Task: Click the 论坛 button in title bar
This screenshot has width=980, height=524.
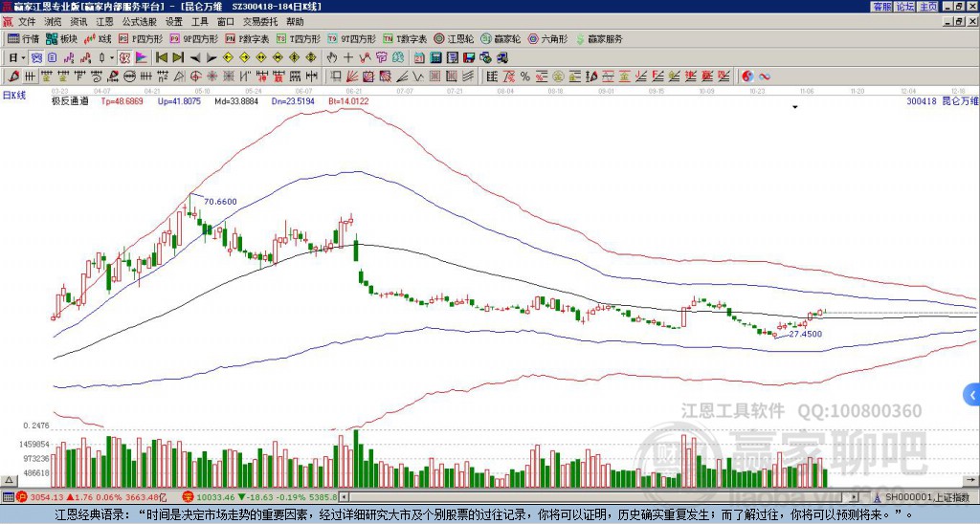Action: click(x=905, y=7)
